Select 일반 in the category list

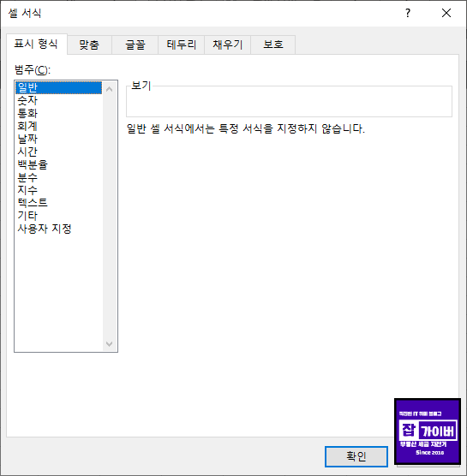pos(58,87)
